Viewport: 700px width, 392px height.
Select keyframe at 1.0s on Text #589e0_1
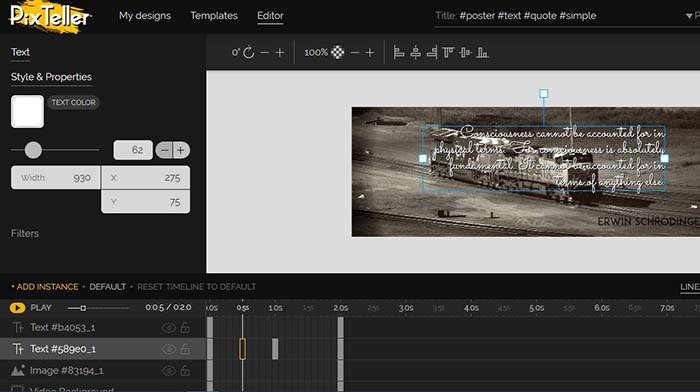coord(275,349)
